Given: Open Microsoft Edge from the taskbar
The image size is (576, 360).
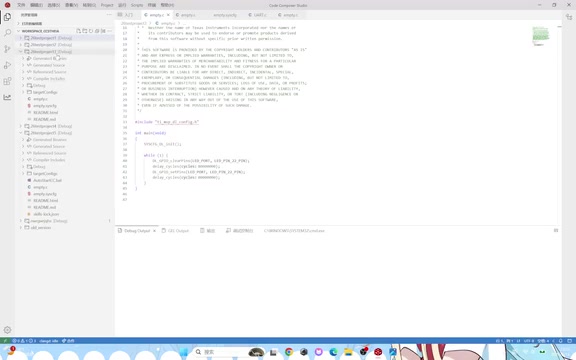Looking at the screenshot, I should pyautogui.click(x=334, y=352).
